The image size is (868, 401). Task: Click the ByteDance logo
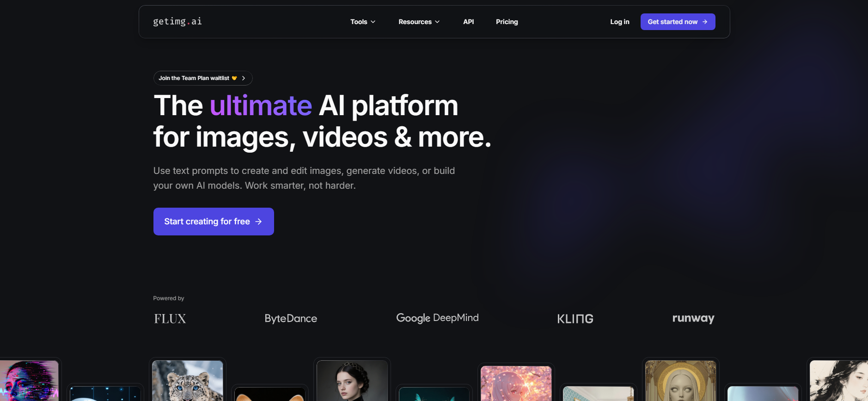(291, 318)
